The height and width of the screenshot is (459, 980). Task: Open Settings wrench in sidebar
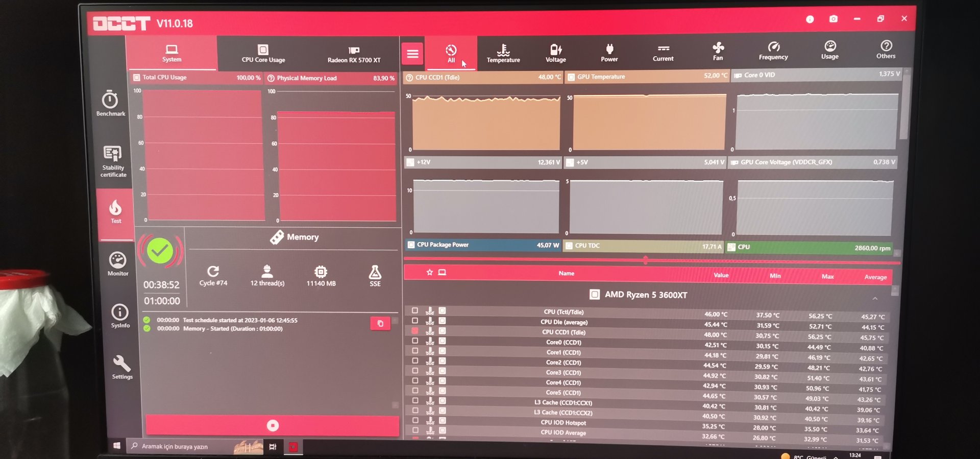click(122, 368)
